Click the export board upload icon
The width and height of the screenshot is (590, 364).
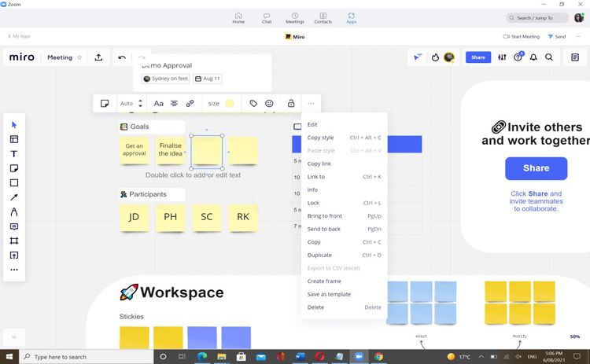coord(98,57)
